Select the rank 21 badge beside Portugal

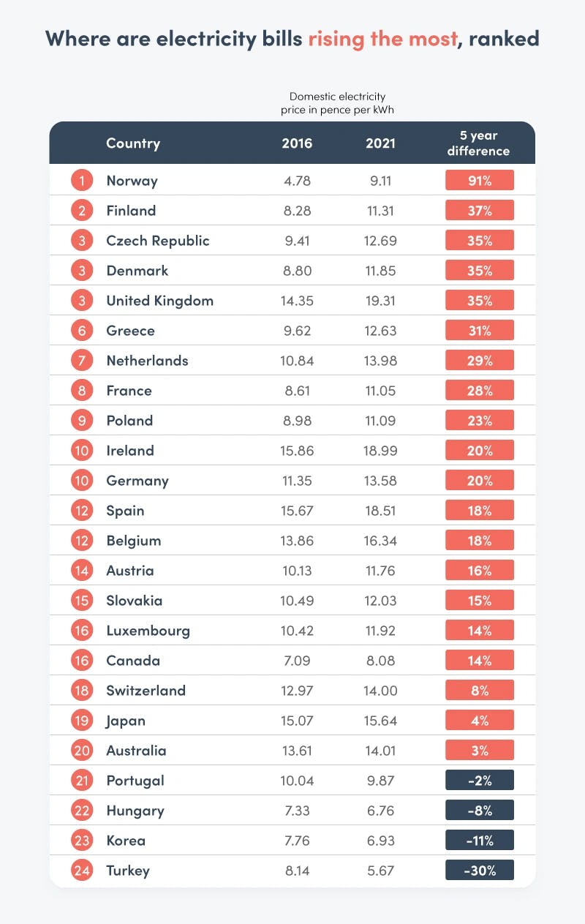[82, 781]
